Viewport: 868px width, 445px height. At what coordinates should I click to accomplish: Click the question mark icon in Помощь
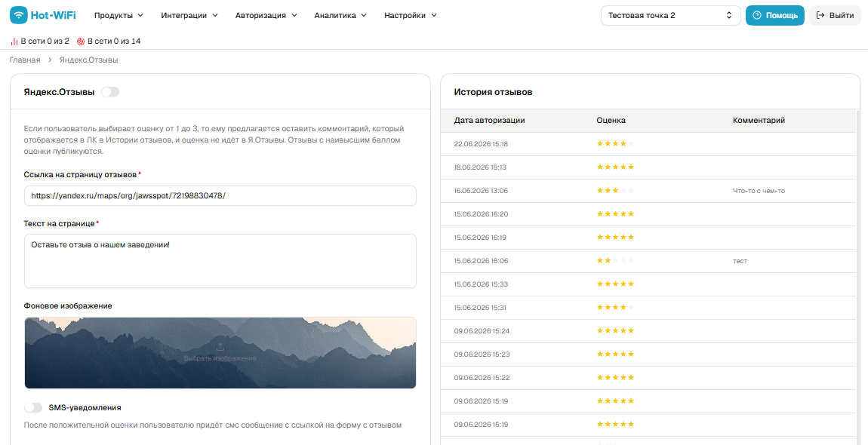[x=758, y=16]
